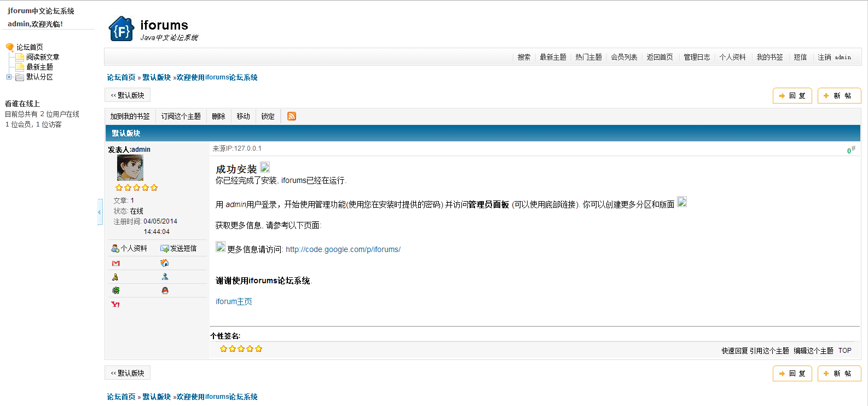
Task: Click top « 默认版块 back button
Action: point(128,95)
